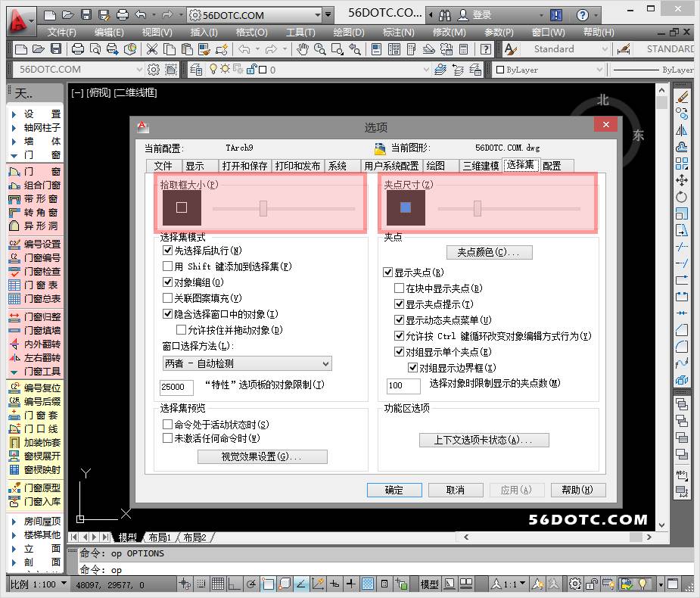
Task: Open the 窗口选择方法 dropdown list
Action: pyautogui.click(x=246, y=363)
